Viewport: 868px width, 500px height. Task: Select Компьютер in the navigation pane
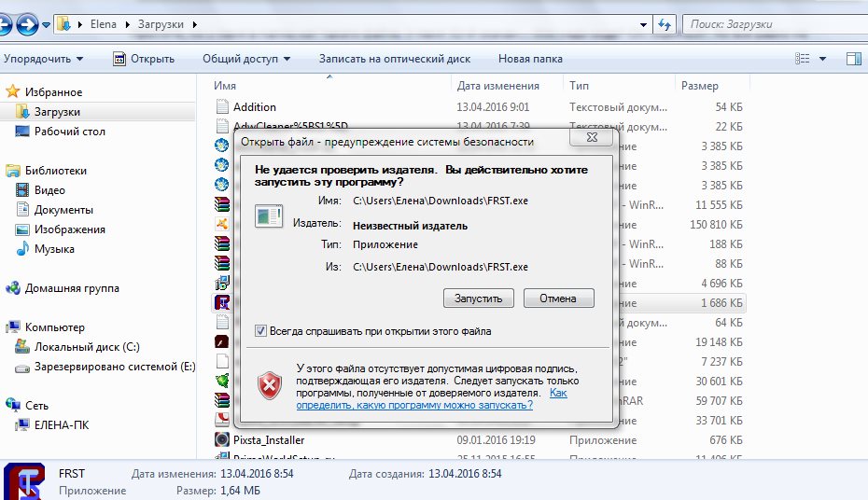click(55, 327)
